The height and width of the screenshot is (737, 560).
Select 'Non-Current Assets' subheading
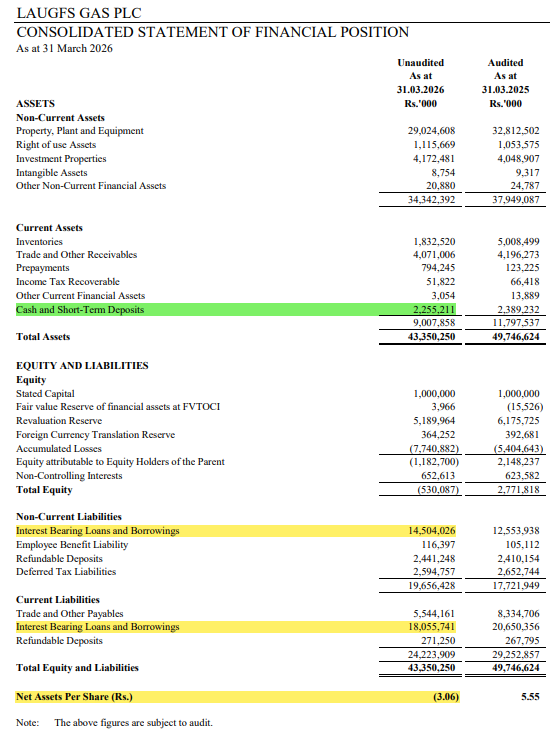click(60, 118)
